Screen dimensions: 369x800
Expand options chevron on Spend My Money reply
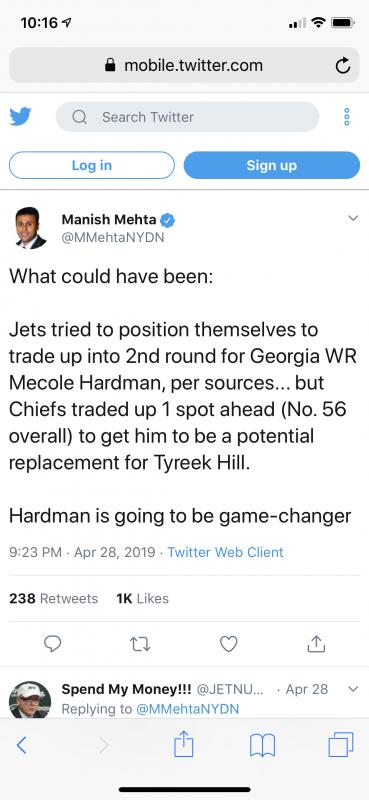pyautogui.click(x=353, y=689)
